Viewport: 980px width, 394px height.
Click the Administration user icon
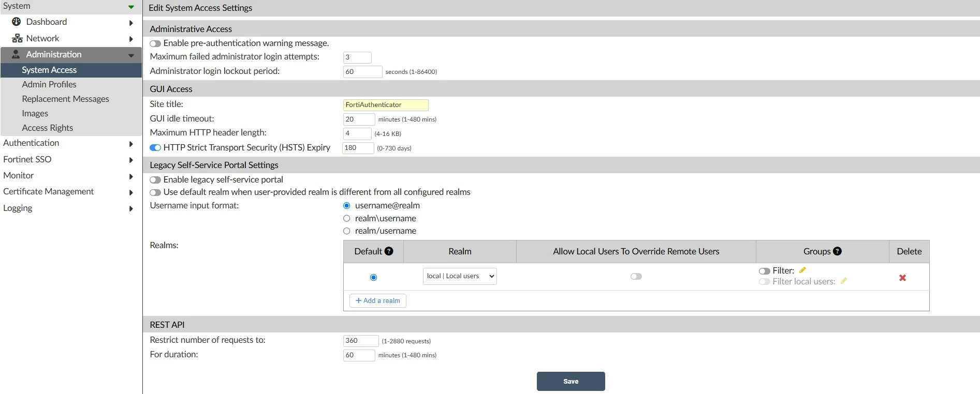coord(16,54)
